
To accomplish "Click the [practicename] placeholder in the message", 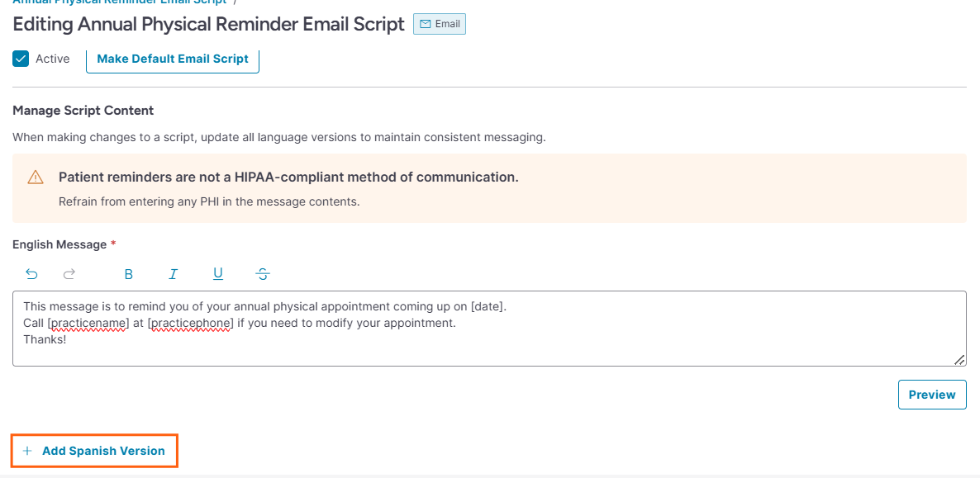I will (x=88, y=323).
